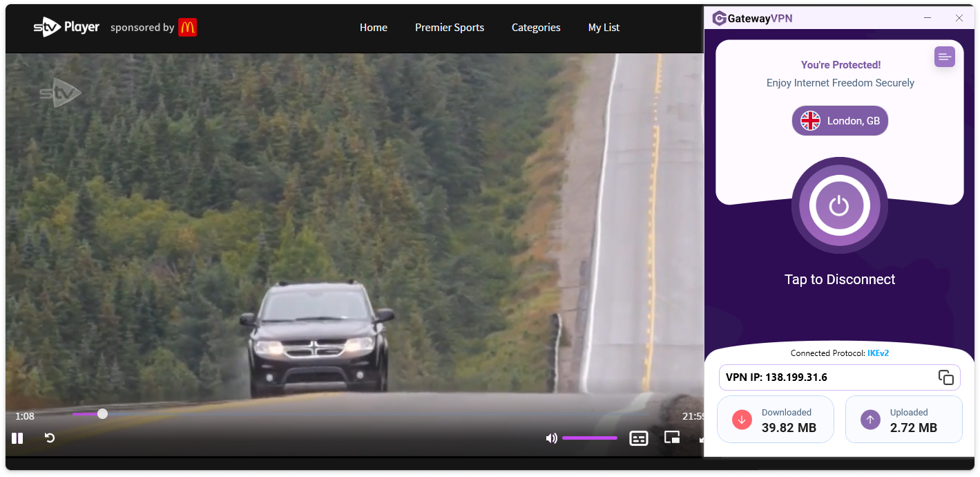Pause the video playback
The width and height of the screenshot is (980, 477).
point(17,438)
